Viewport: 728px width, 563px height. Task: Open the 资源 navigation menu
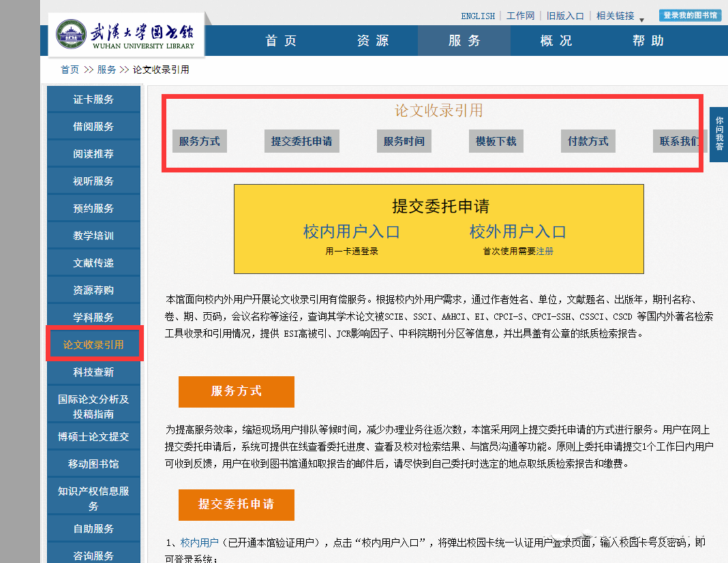(x=373, y=41)
